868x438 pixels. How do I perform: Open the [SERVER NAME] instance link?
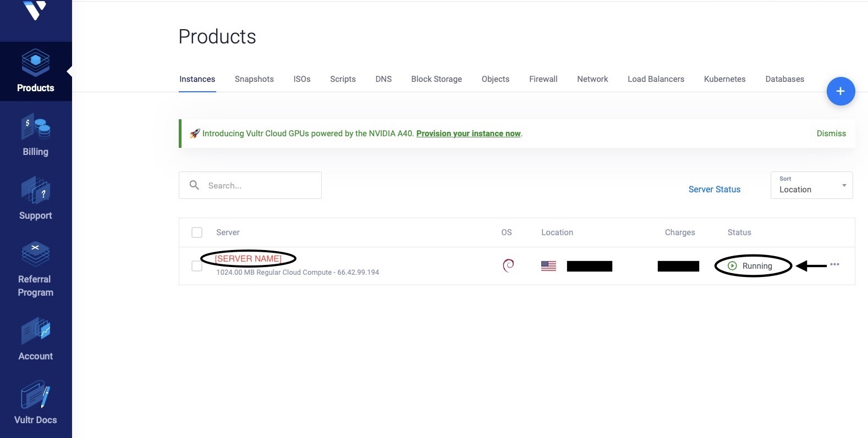tap(248, 258)
